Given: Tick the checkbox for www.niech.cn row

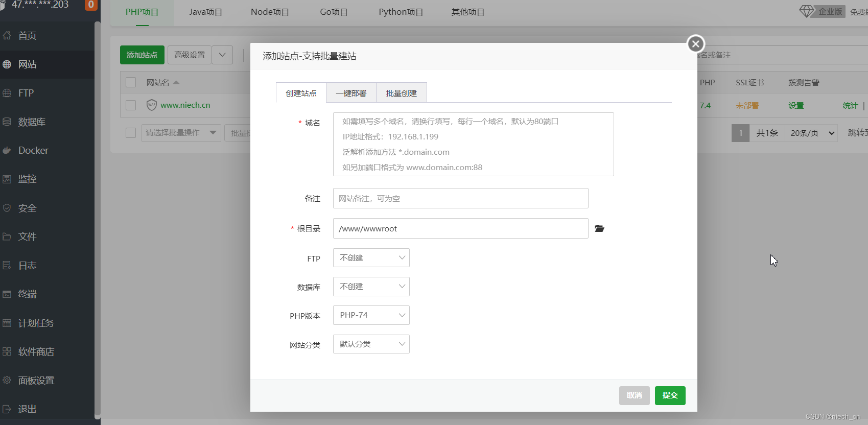Looking at the screenshot, I should [131, 105].
